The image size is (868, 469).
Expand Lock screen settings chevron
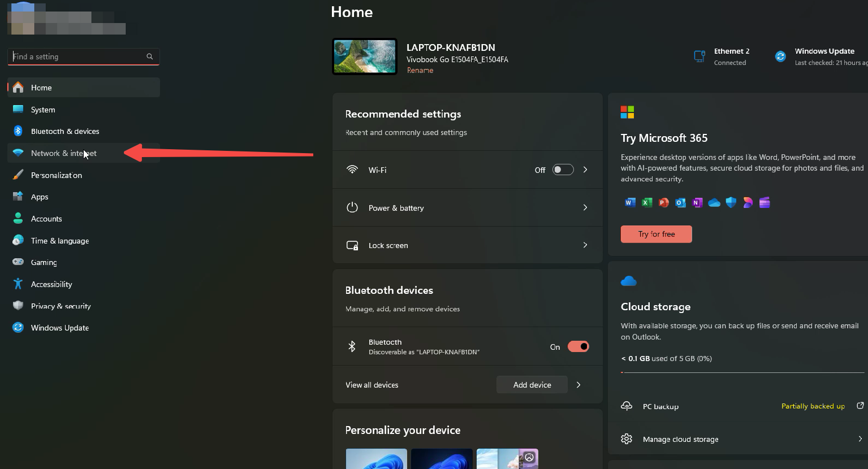coord(585,245)
